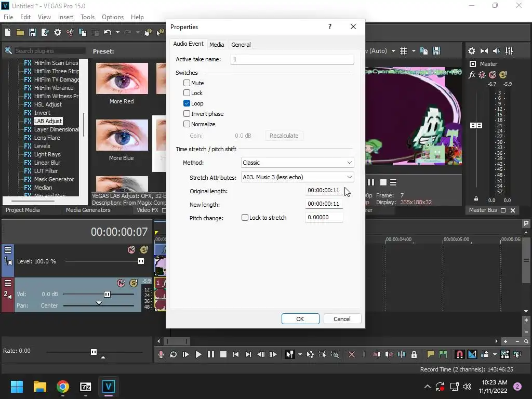Open the Method dropdown showing Classic
The width and height of the screenshot is (532, 399).
tap(298, 163)
